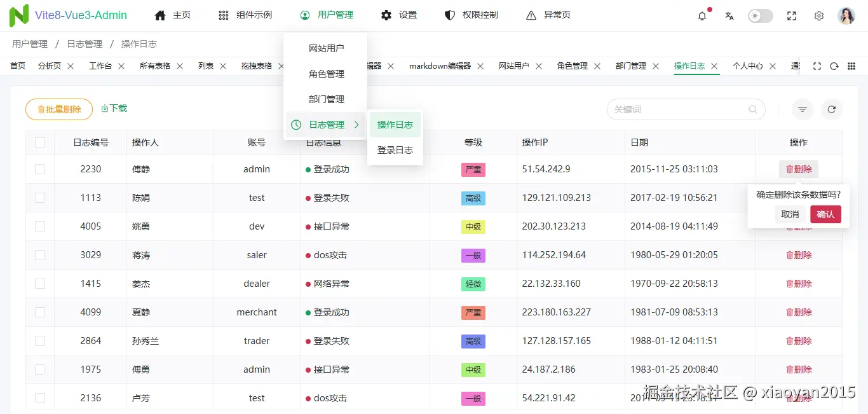Viewport: 868px width, 414px height.
Task: Close the 拖拽表格 tab
Action: point(281,66)
